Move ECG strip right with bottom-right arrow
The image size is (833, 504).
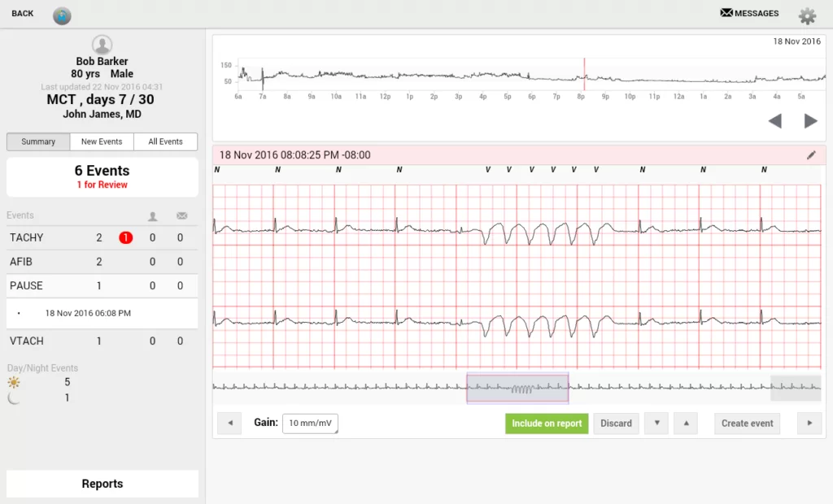[809, 424]
